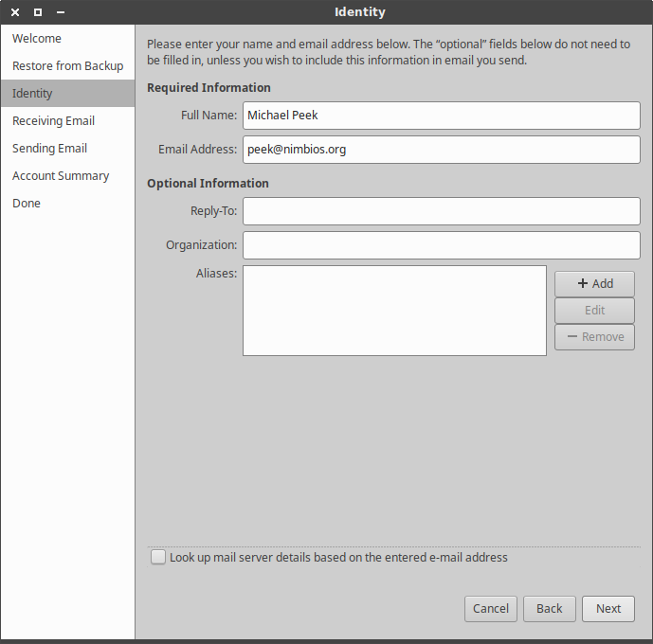Select the Organization text box
This screenshot has width=653, height=644.
pos(441,245)
